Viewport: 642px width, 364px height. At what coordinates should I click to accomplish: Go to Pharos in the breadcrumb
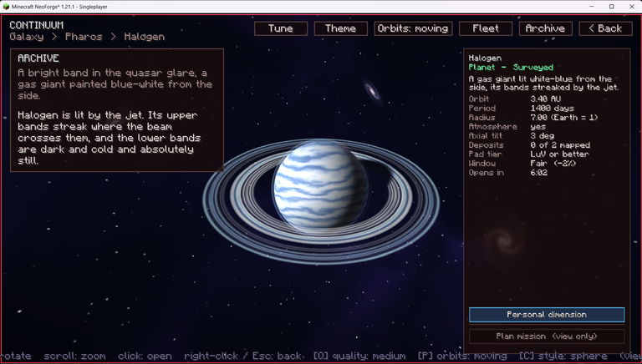84,37
